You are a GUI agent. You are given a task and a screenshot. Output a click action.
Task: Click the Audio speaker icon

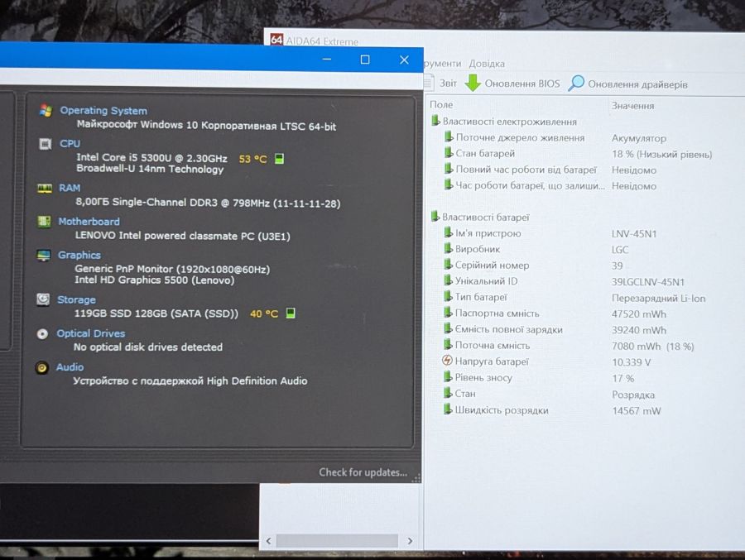[42, 367]
